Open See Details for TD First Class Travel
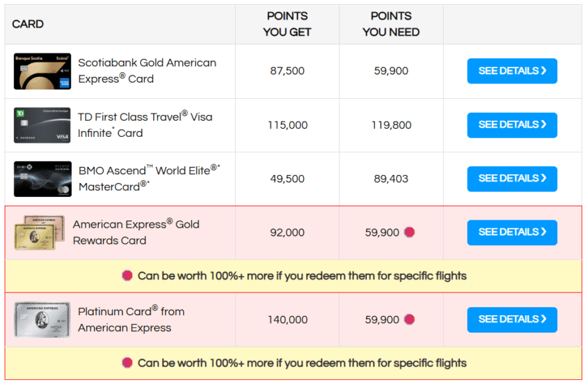 pos(512,125)
